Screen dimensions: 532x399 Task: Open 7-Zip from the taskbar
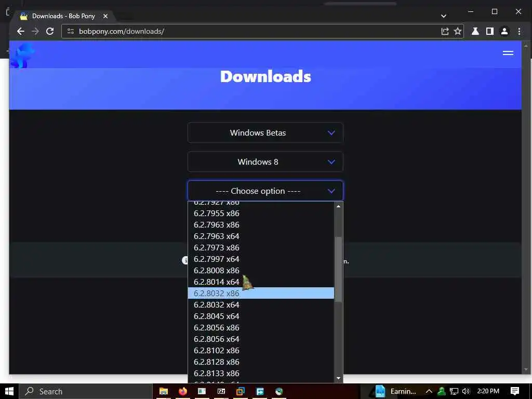point(221,391)
